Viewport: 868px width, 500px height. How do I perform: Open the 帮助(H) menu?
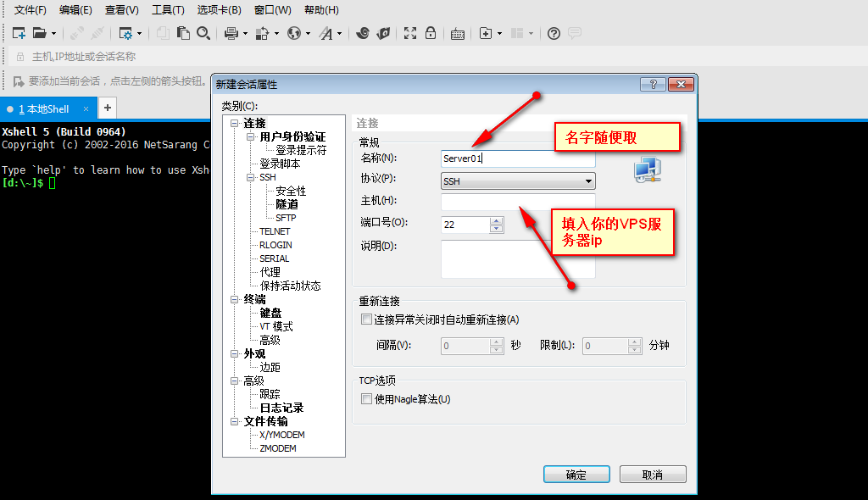tap(321, 10)
